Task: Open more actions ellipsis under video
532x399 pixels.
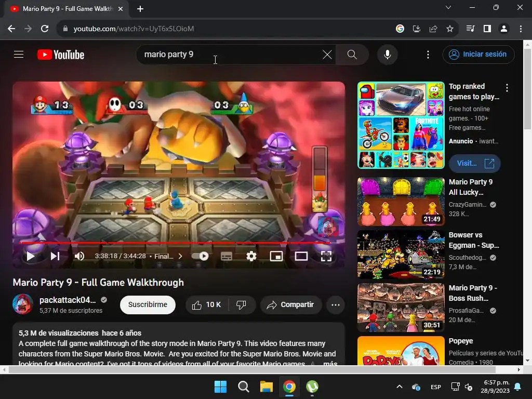Action: pyautogui.click(x=336, y=304)
